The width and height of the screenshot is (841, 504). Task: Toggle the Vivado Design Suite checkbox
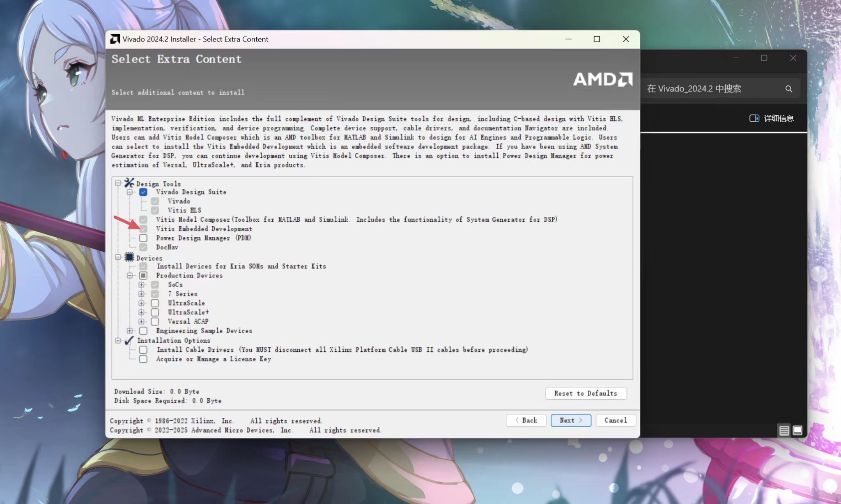(143, 192)
